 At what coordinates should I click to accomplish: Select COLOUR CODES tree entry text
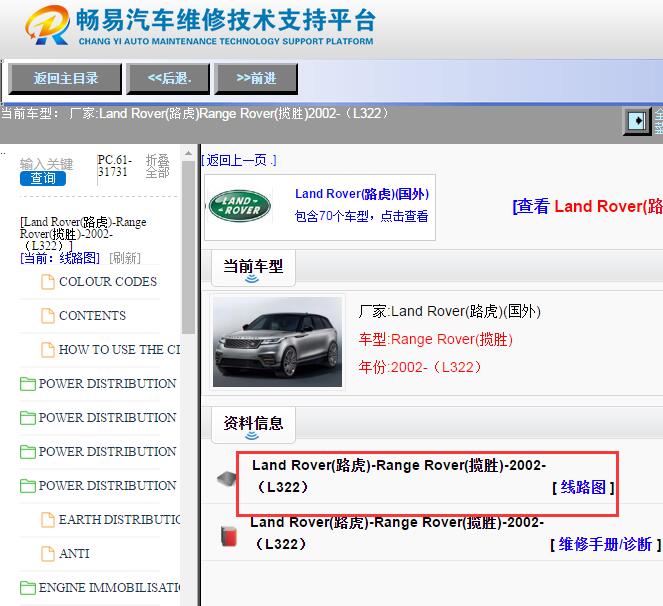click(x=108, y=282)
